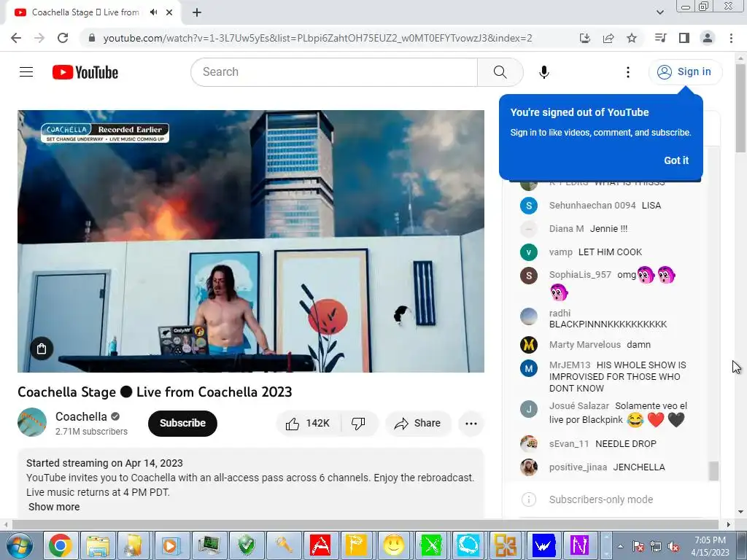Open the Windows Start button
The width and height of the screenshot is (747, 560).
click(x=20, y=545)
